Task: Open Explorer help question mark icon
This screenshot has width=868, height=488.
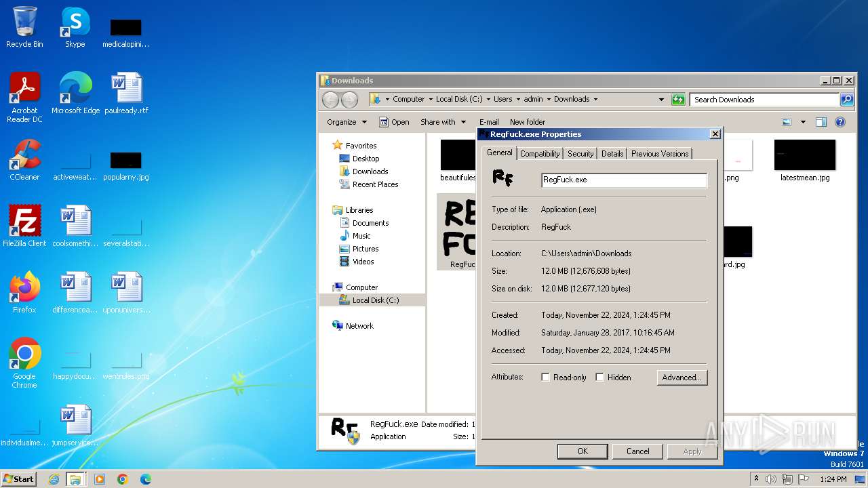Action: coord(840,122)
